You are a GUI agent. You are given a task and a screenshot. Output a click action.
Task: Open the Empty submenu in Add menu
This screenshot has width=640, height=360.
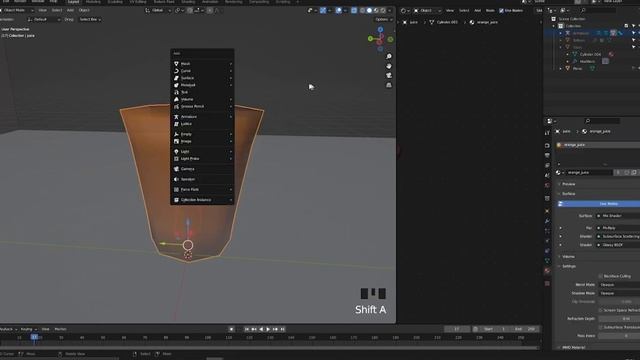point(202,134)
